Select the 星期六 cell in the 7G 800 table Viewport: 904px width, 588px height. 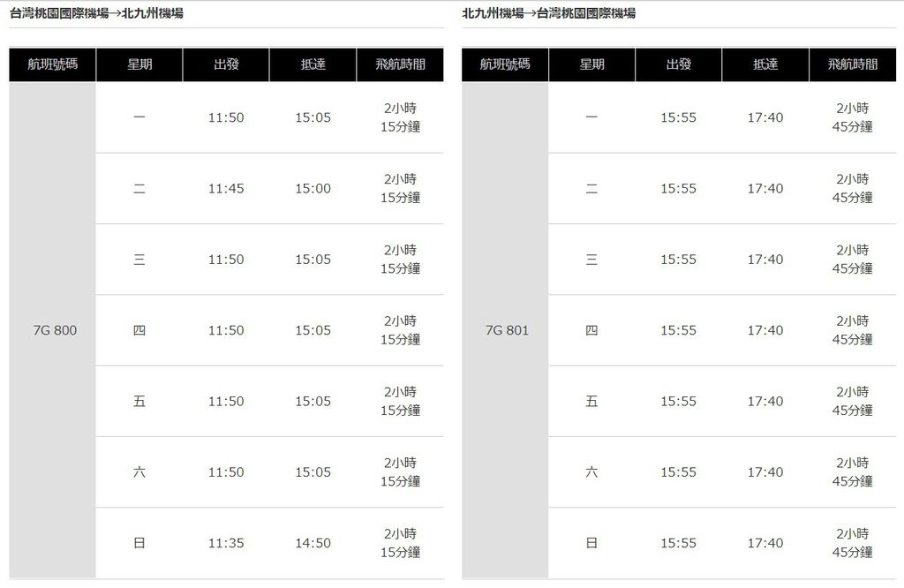pyautogui.click(x=139, y=472)
